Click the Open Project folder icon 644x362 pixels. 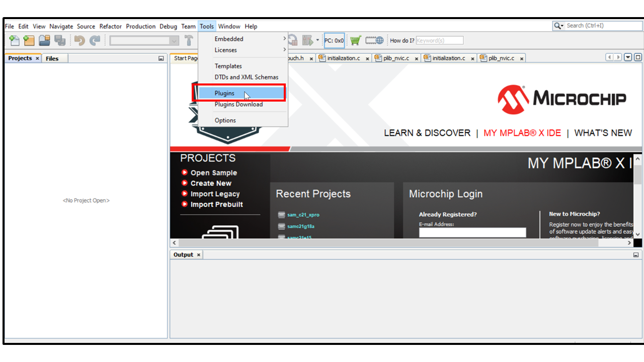45,41
